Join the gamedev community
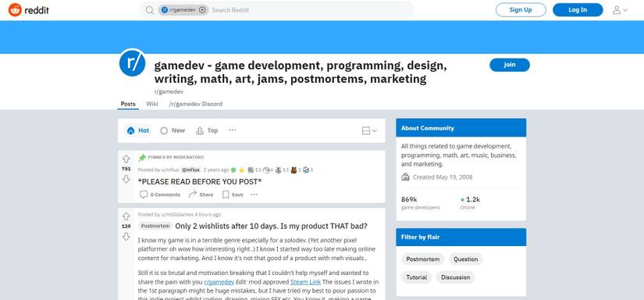This screenshot has height=300, width=644. (x=509, y=65)
